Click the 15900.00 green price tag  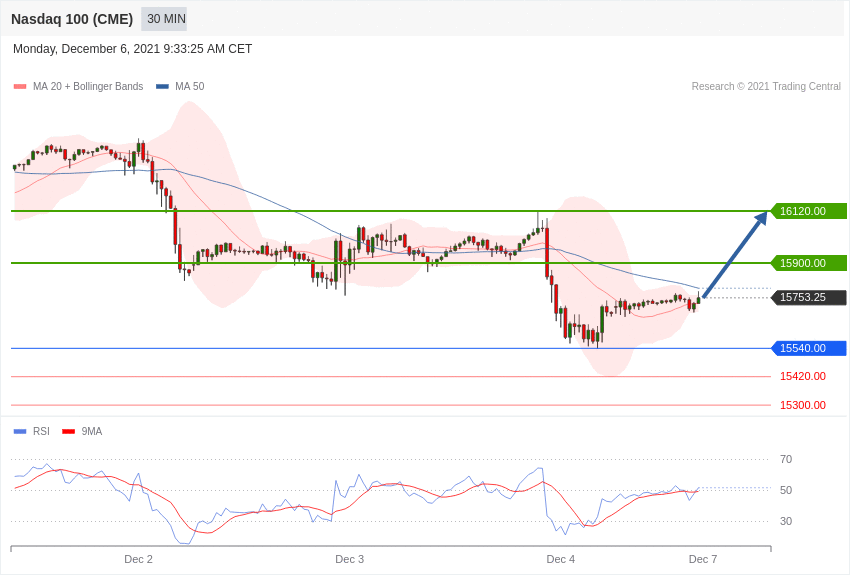click(808, 263)
